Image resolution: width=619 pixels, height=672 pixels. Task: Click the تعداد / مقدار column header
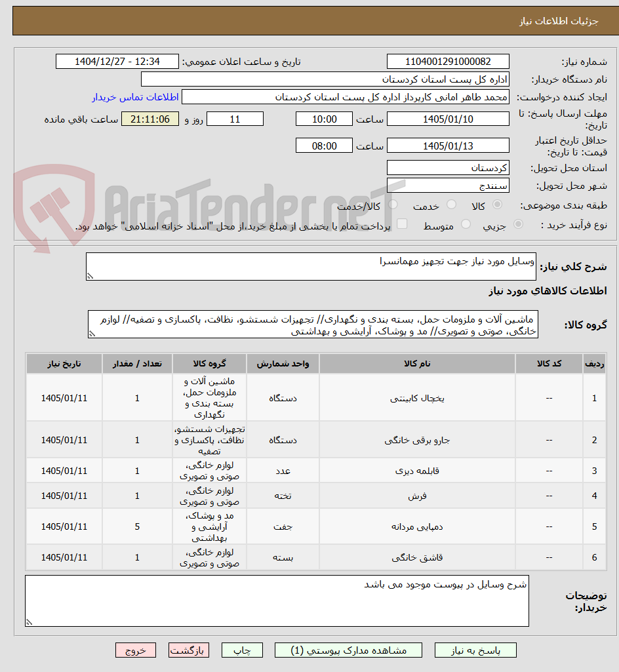pyautogui.click(x=137, y=363)
